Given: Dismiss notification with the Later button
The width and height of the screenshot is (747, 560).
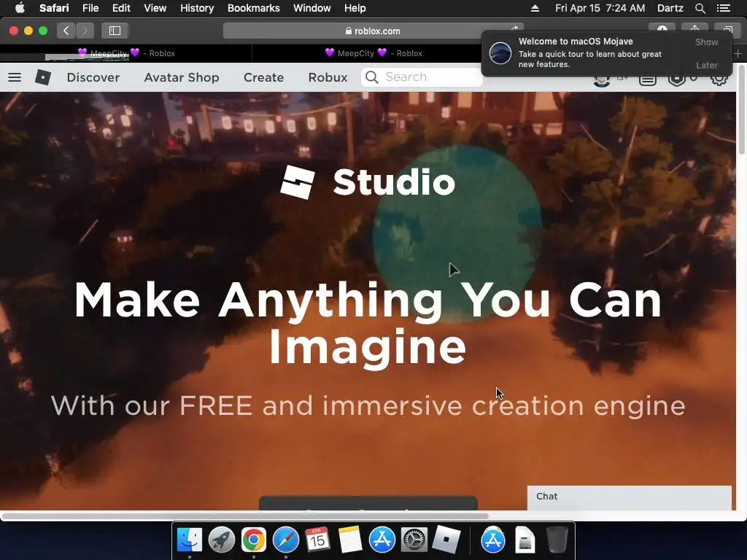Looking at the screenshot, I should [x=706, y=65].
